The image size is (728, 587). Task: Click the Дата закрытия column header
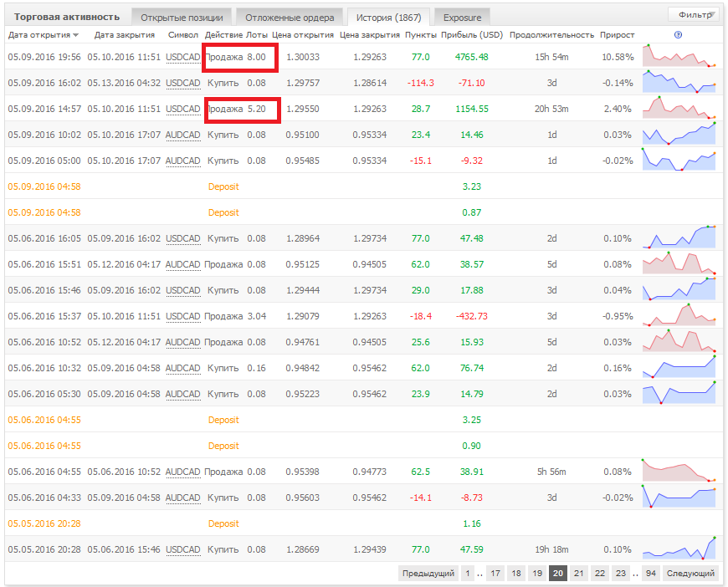point(125,35)
